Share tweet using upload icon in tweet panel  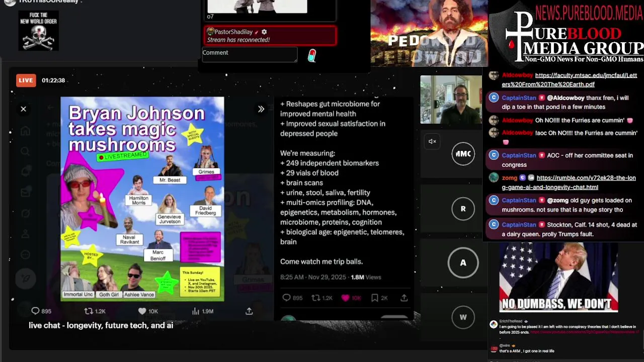pos(404,298)
